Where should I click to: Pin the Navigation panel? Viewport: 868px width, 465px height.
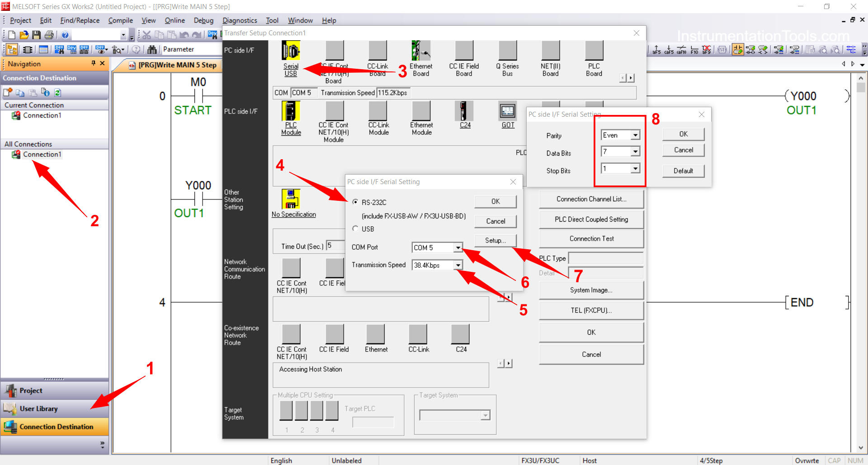pyautogui.click(x=94, y=63)
